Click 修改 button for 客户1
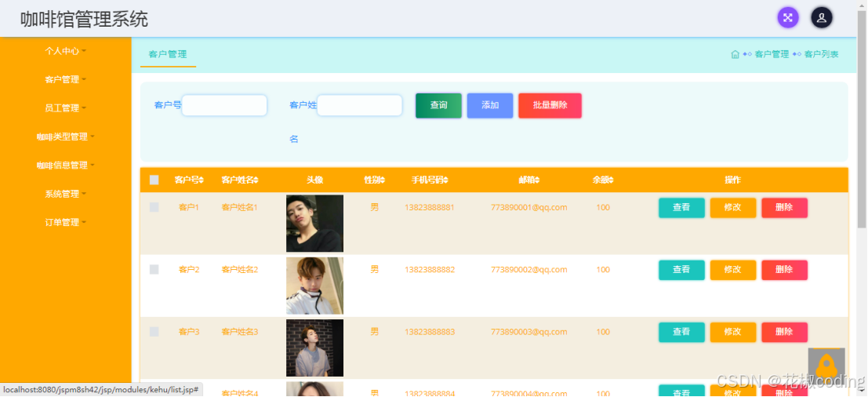 pyautogui.click(x=733, y=208)
